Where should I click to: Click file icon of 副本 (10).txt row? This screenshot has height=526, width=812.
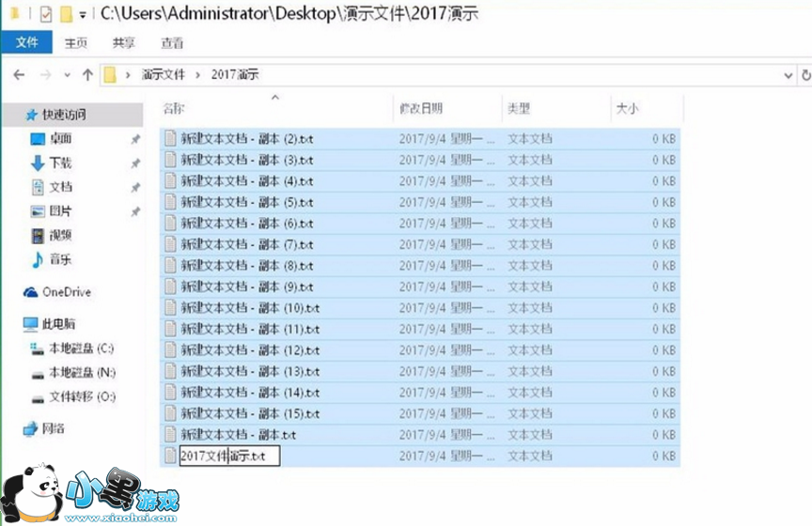click(x=170, y=307)
